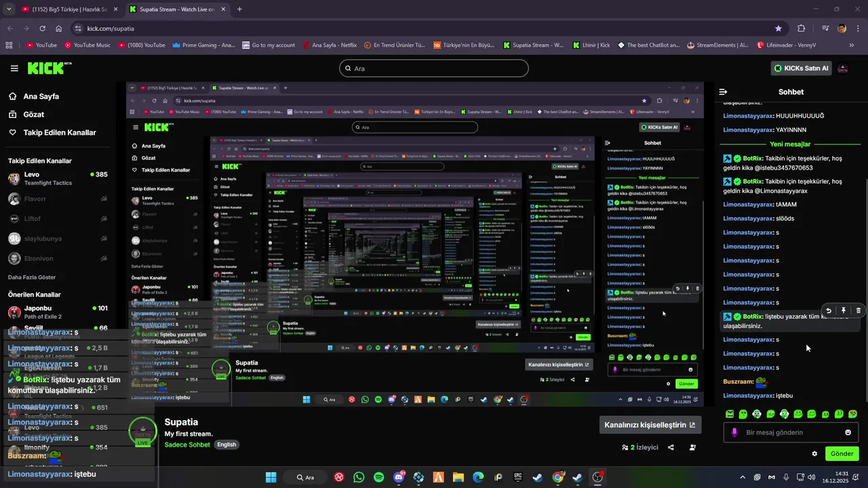Toggle the bookmark star

[x=778, y=28]
